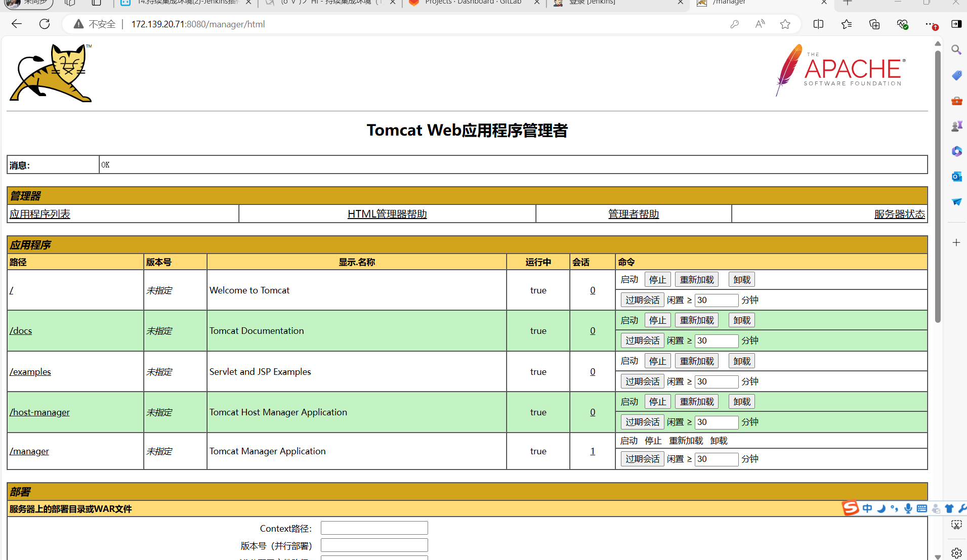Open the sidebar shopping tag icon

pyautogui.click(x=956, y=75)
